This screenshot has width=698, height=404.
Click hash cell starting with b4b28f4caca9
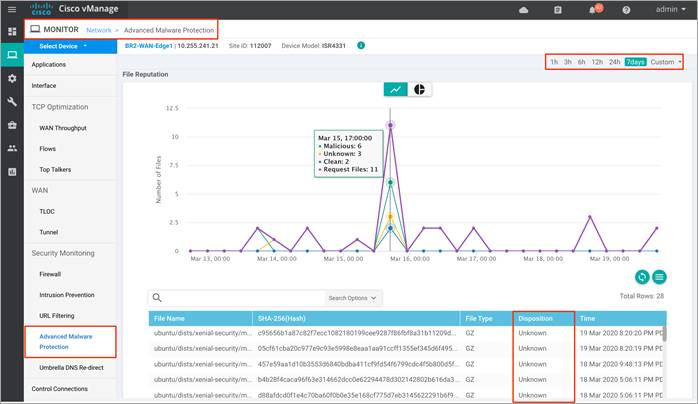tap(357, 380)
